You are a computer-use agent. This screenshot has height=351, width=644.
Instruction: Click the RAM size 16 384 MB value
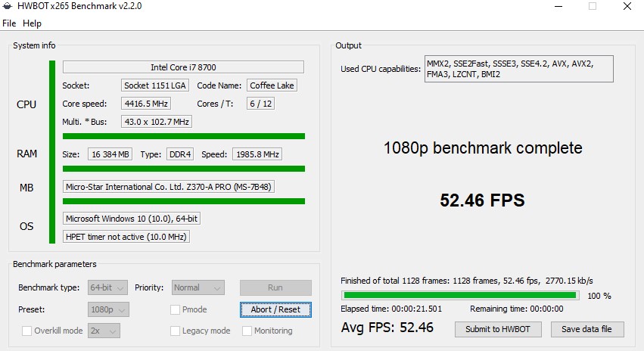coord(110,154)
